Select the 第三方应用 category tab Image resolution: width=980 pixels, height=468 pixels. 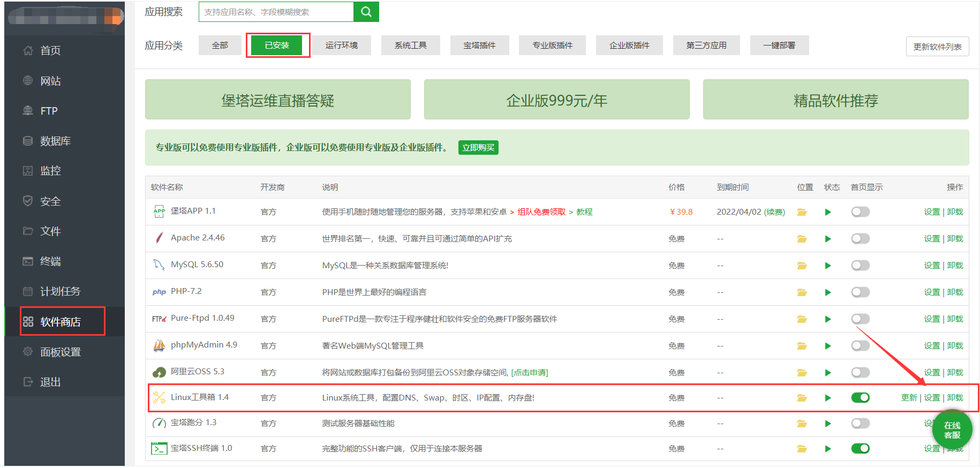pyautogui.click(x=707, y=46)
